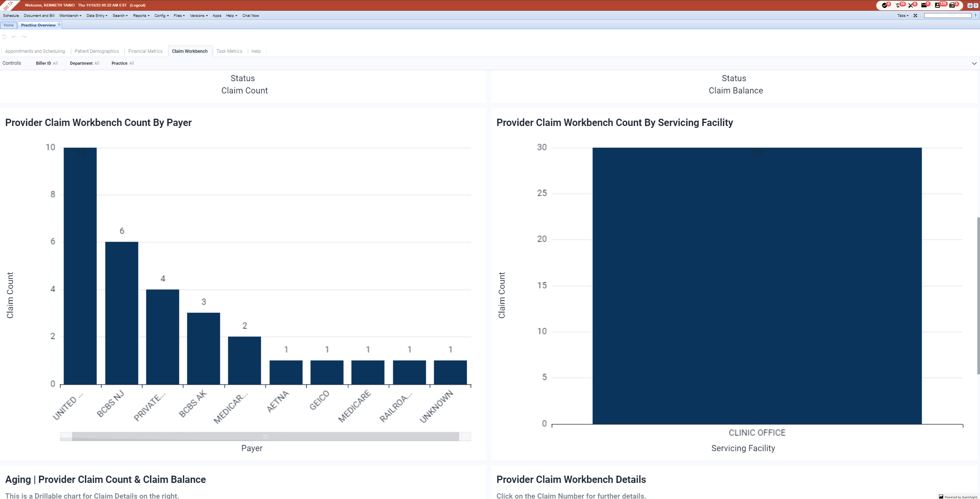Screen dimensions: 980x499
Task: Click the Payer chart horizontal scroll slider
Action: [265, 437]
